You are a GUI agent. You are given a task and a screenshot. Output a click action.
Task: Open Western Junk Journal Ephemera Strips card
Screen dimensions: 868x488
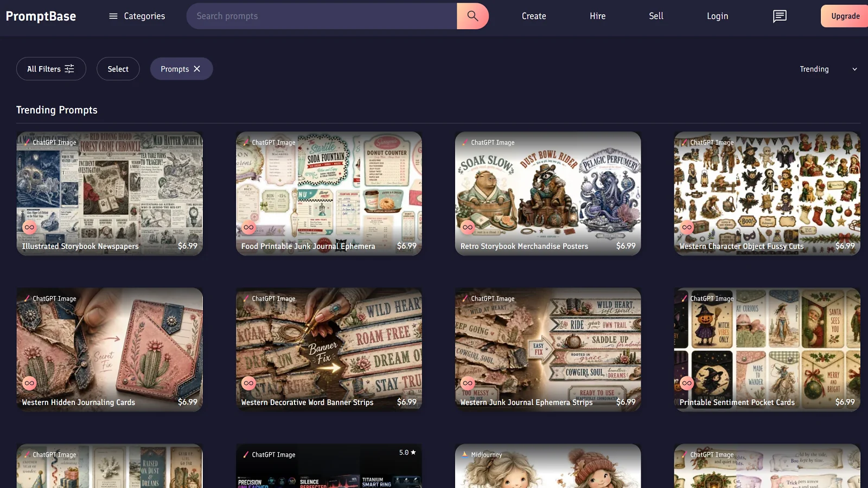[548, 350]
